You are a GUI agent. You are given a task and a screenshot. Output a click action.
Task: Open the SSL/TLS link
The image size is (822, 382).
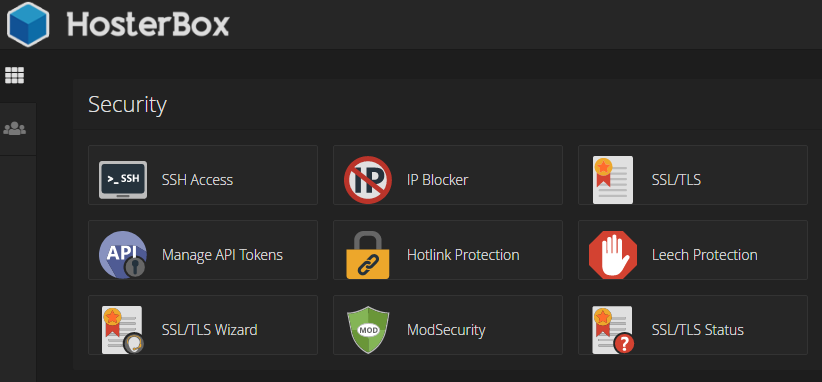tap(676, 180)
